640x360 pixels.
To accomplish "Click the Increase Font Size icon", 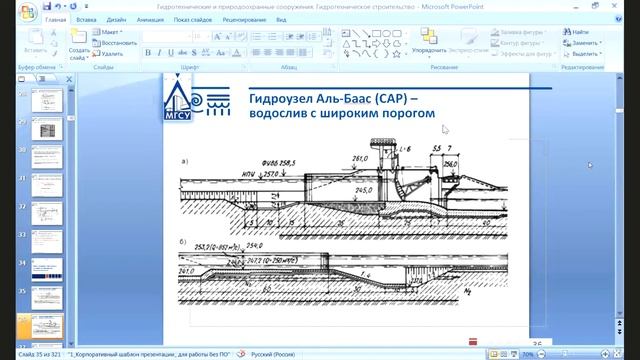I will (217, 37).
